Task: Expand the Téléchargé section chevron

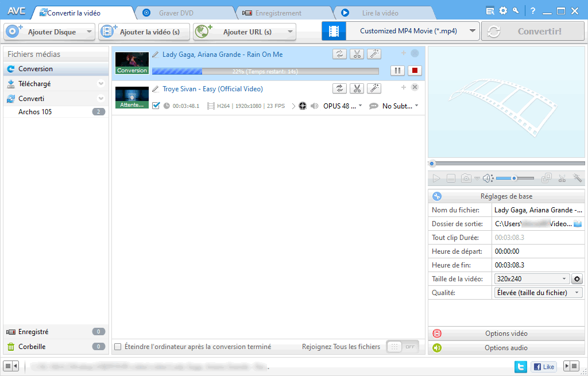Action: tap(100, 84)
